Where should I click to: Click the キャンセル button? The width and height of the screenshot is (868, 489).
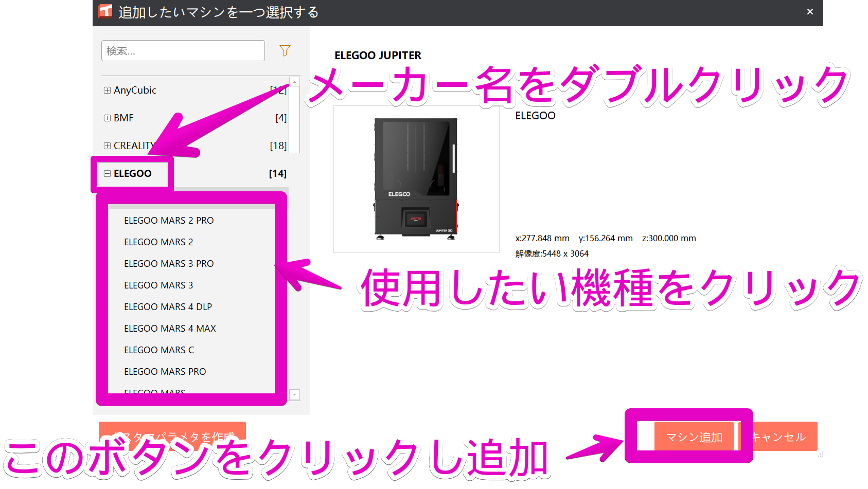(x=778, y=437)
